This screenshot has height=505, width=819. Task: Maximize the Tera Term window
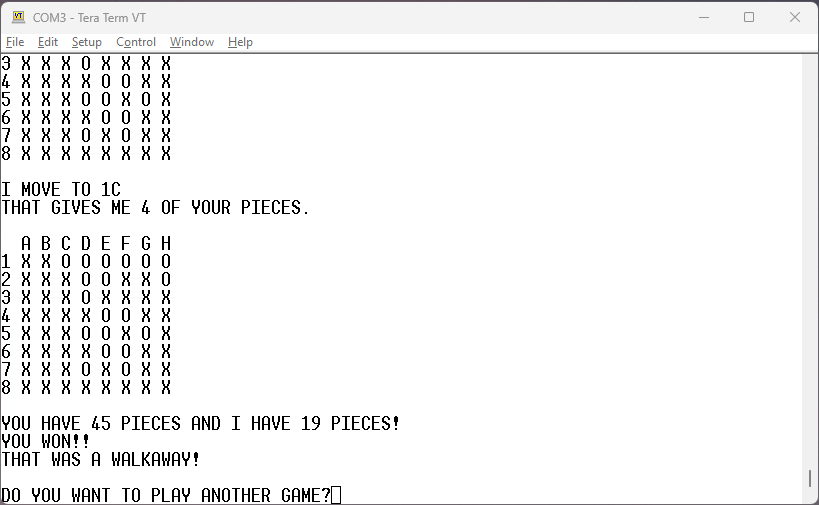(x=749, y=17)
